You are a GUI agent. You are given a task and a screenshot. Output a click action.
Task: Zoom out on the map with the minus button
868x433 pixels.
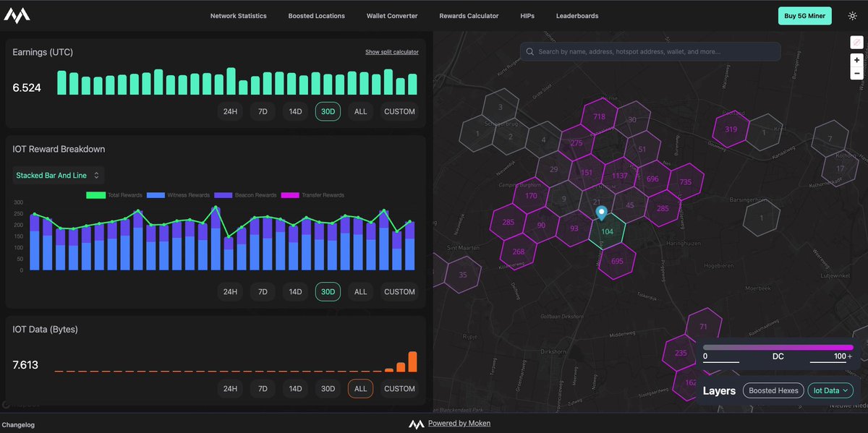pyautogui.click(x=856, y=73)
